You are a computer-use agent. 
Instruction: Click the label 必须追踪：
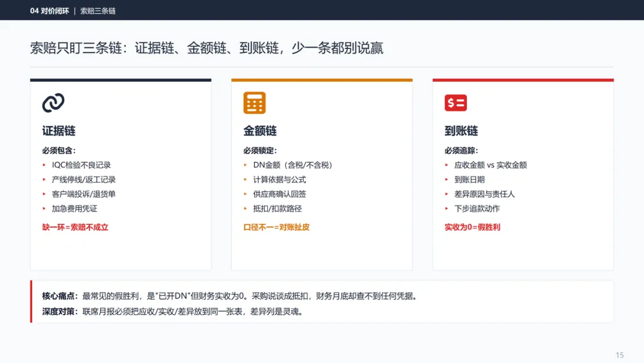(x=462, y=150)
